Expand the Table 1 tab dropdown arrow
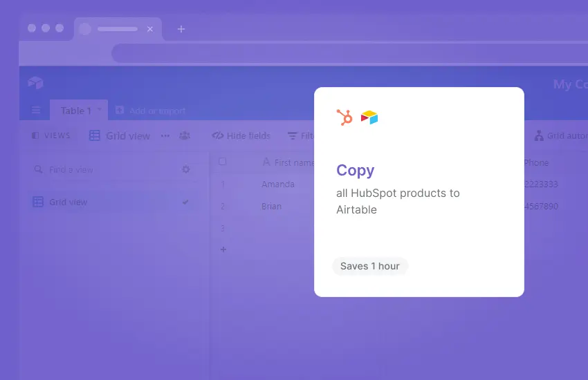The height and width of the screenshot is (380, 588). pyautogui.click(x=100, y=109)
